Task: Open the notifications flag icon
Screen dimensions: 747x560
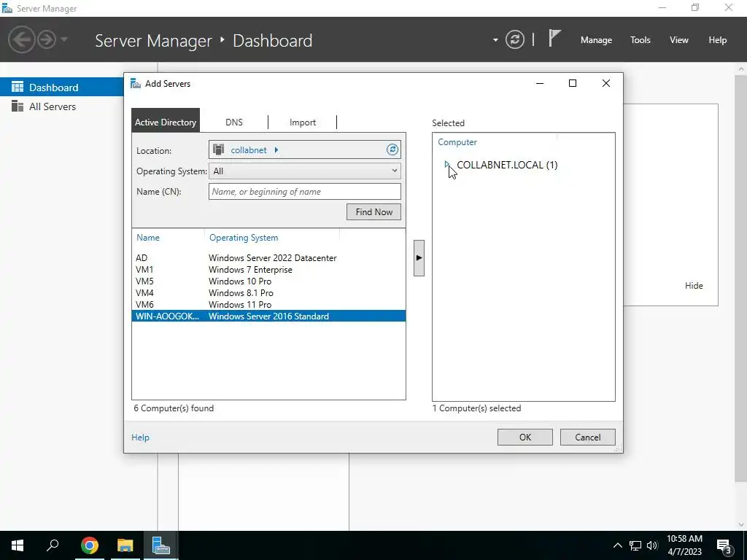Action: 554,38
